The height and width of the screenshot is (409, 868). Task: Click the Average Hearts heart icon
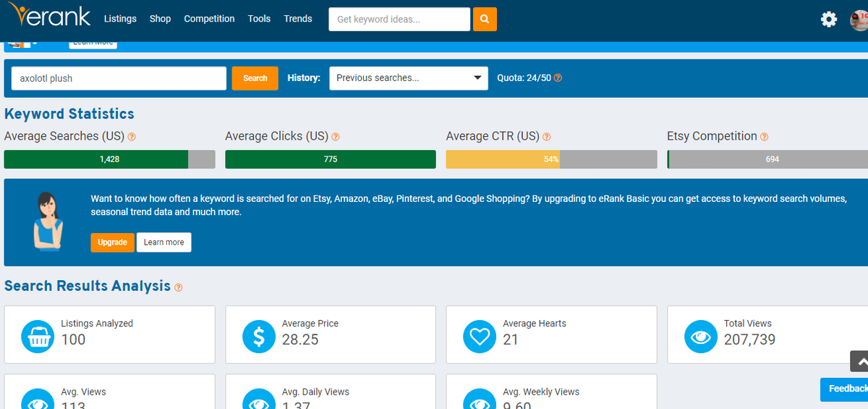(480, 337)
